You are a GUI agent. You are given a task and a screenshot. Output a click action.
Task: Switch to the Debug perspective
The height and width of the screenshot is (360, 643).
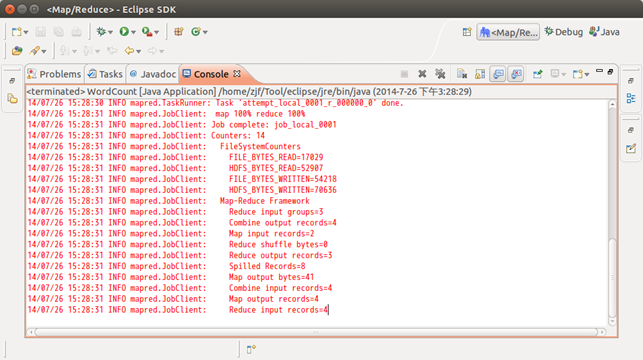tap(563, 32)
